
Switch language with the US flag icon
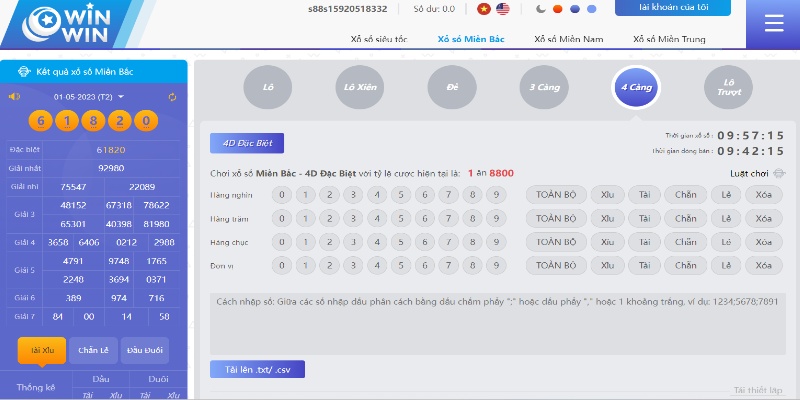[x=502, y=9]
